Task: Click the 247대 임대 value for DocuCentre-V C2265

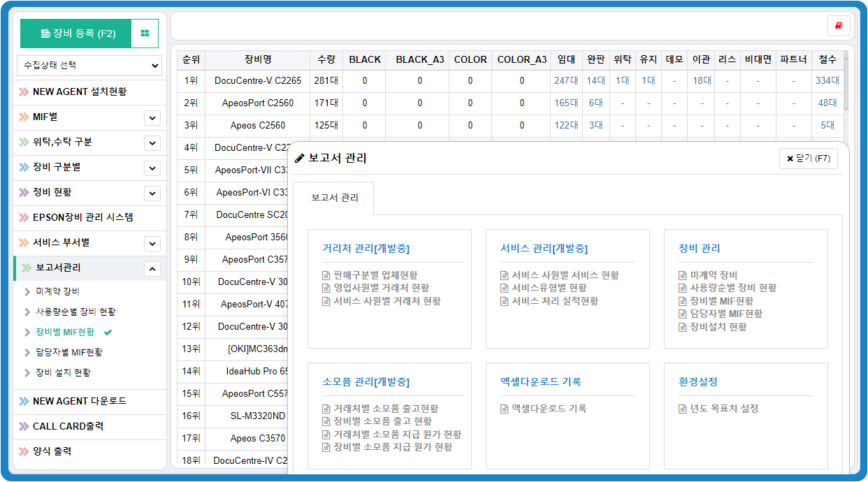Action: pyautogui.click(x=566, y=80)
